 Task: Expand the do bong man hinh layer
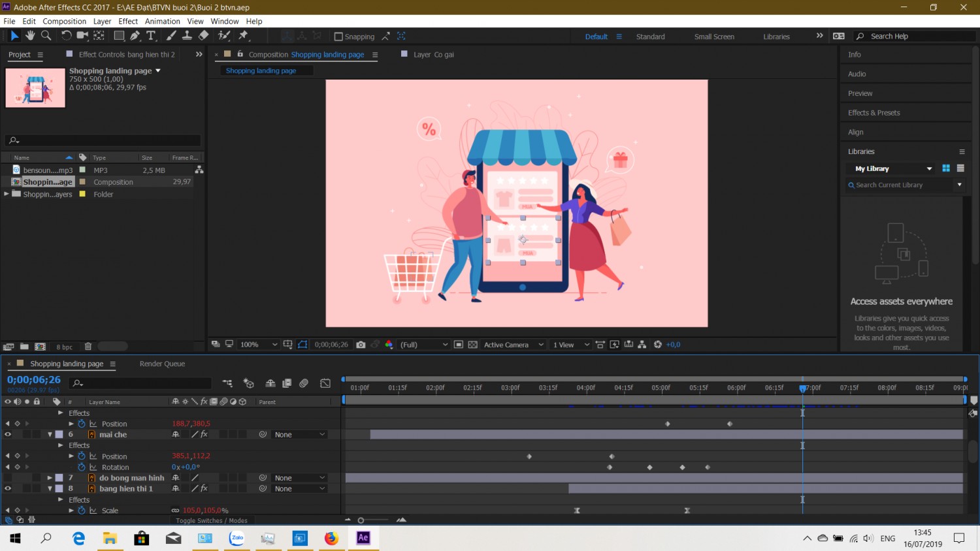[50, 478]
